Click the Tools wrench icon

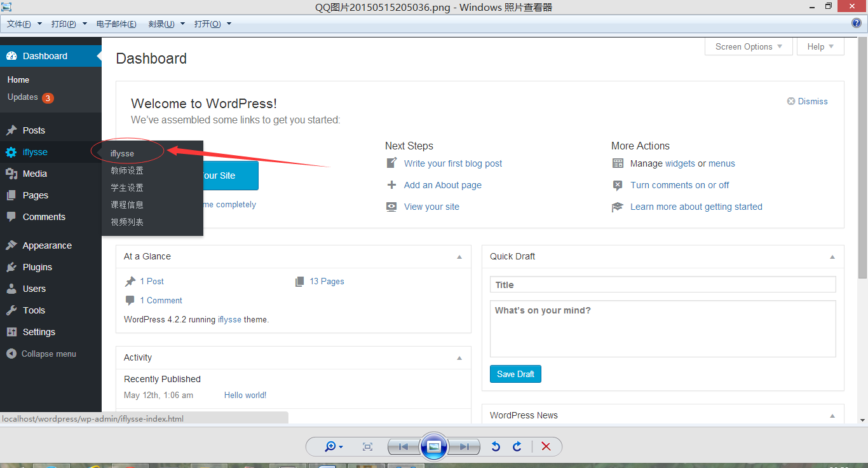[x=11, y=310]
